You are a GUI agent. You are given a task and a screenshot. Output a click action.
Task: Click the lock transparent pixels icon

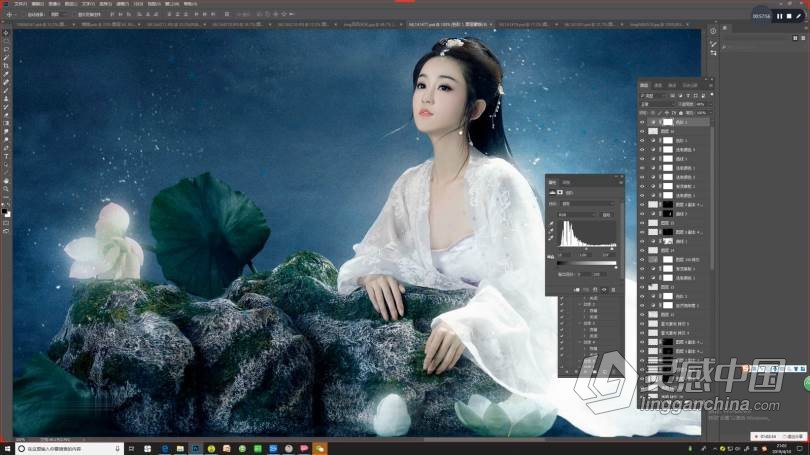[x=652, y=113]
